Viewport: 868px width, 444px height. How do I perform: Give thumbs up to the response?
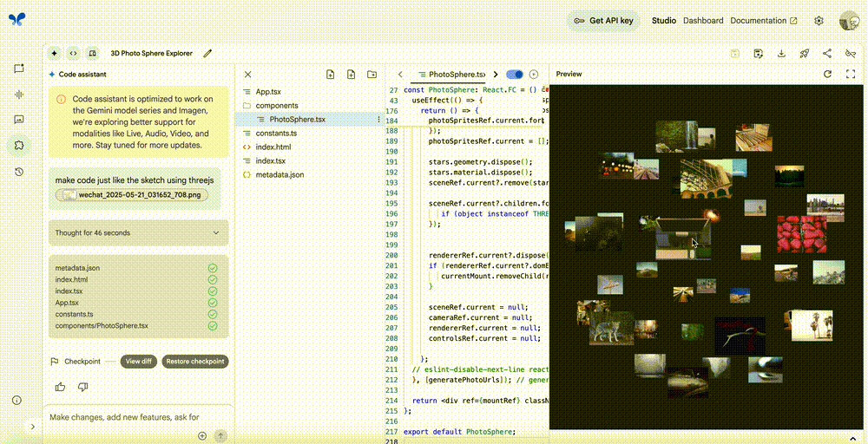click(x=60, y=387)
